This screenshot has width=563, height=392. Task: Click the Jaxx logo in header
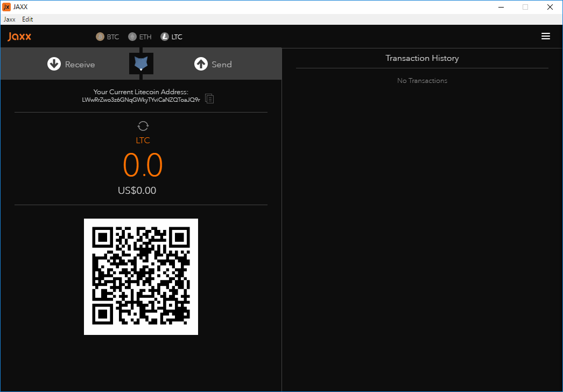pyautogui.click(x=19, y=37)
